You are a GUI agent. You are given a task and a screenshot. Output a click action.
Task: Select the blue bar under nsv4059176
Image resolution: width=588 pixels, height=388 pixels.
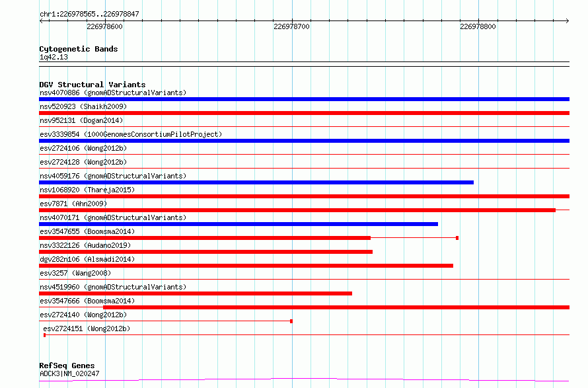[256, 182]
